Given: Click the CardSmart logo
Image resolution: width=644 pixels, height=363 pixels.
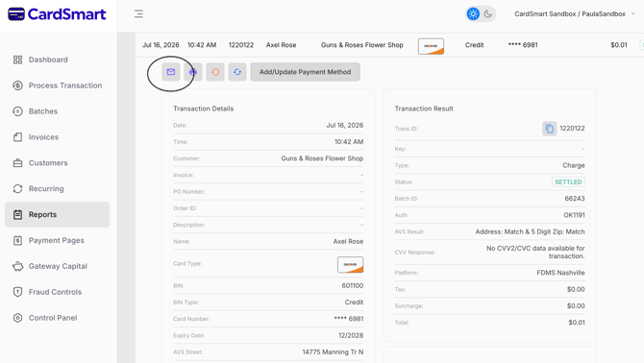Looking at the screenshot, I should pyautogui.click(x=57, y=14).
